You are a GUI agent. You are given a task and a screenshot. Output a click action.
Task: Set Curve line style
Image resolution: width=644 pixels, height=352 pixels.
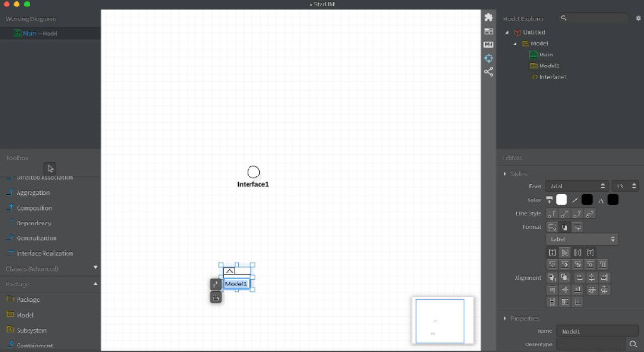pyautogui.click(x=590, y=213)
